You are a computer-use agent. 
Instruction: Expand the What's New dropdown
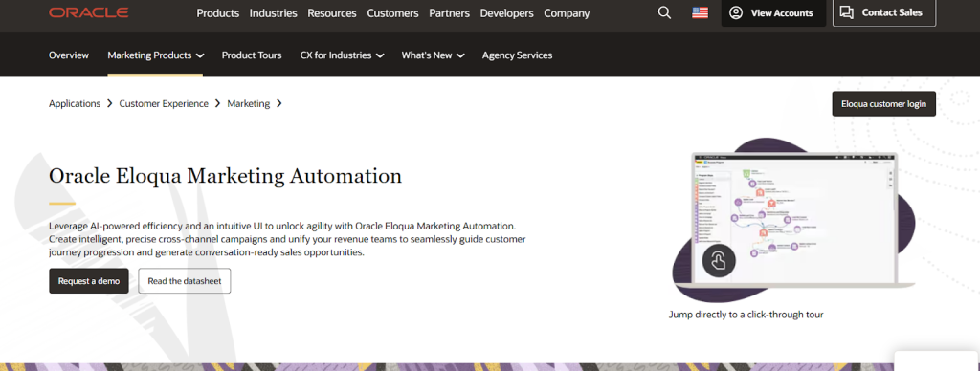(x=434, y=55)
